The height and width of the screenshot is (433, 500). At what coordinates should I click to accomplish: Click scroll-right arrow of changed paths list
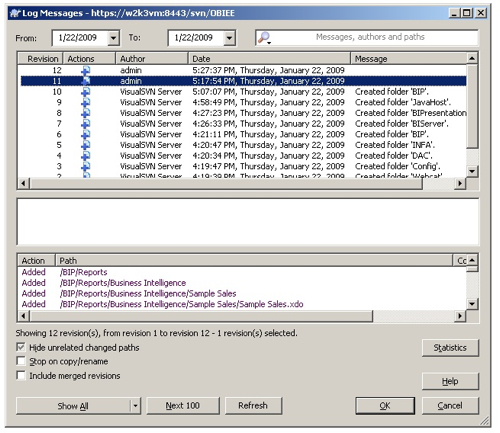coord(460,316)
